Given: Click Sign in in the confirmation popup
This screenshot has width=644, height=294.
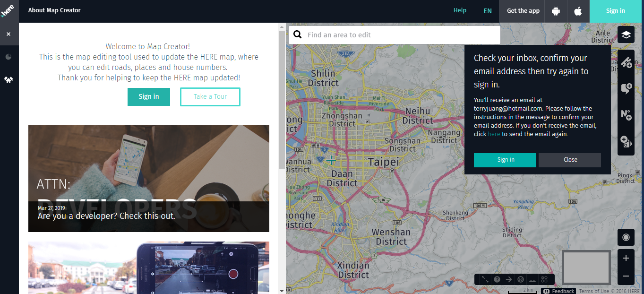Looking at the screenshot, I should pos(505,160).
